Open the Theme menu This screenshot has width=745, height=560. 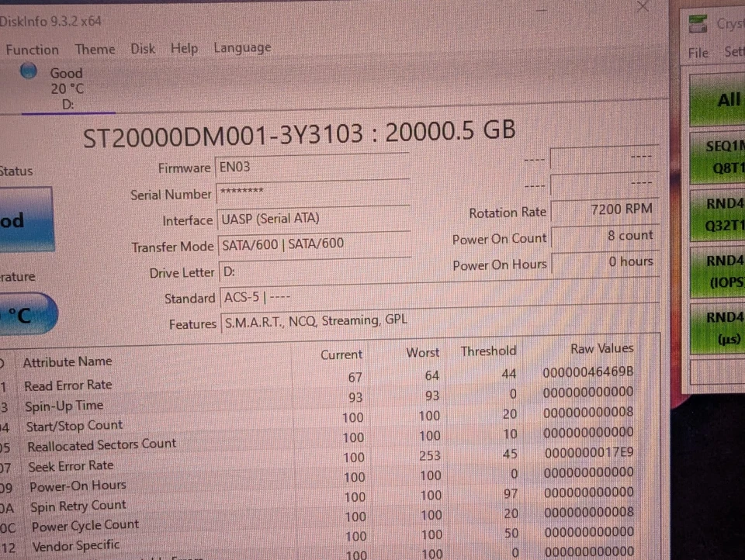pos(95,47)
